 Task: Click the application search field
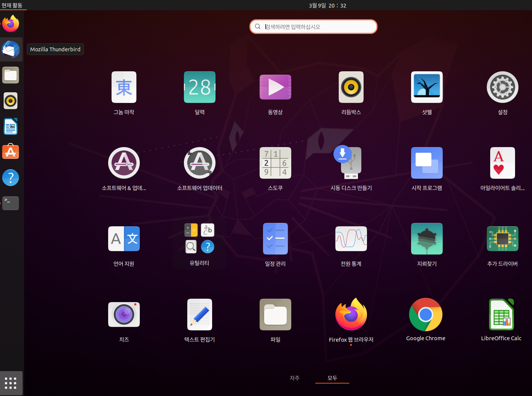(313, 27)
